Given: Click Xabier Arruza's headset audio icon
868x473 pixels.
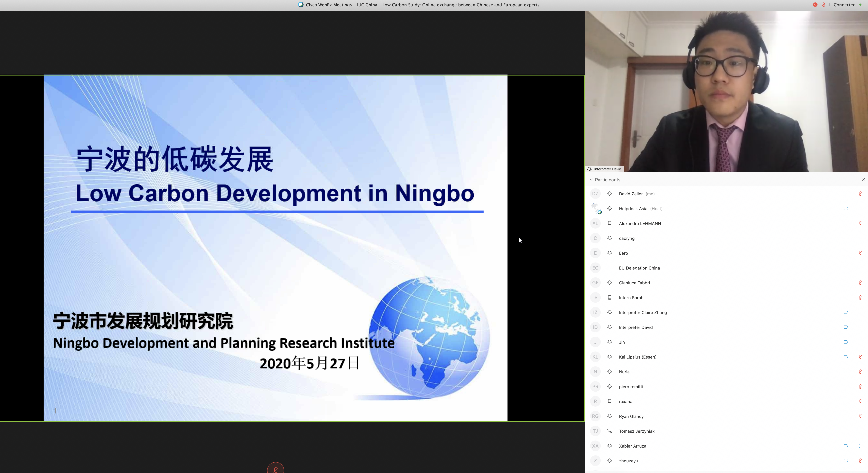Looking at the screenshot, I should pyautogui.click(x=609, y=446).
